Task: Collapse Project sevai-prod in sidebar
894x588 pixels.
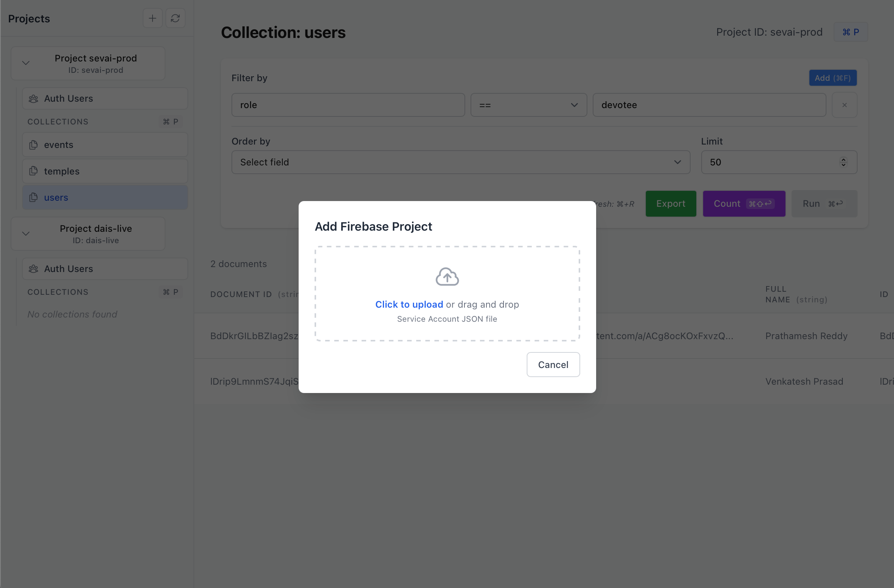Action: pos(26,63)
